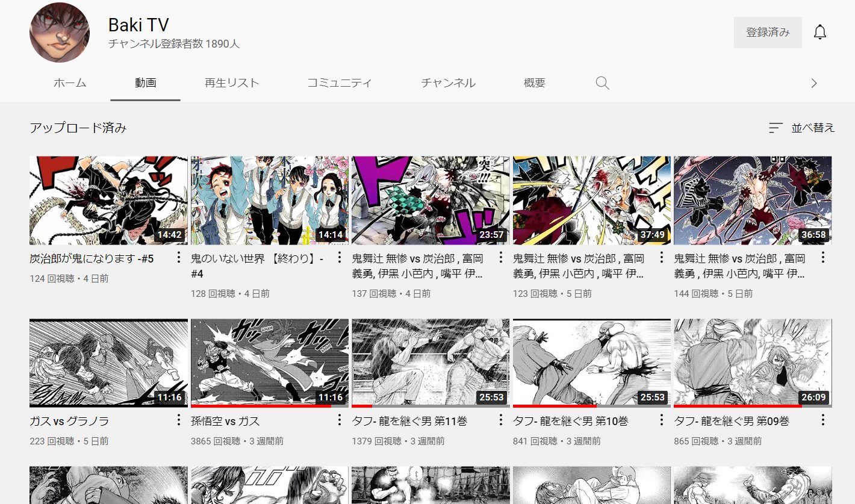Screen dimensions: 855x504
Task: Play the 第11巻 thumbnail showing 25:53
Action: [431, 363]
